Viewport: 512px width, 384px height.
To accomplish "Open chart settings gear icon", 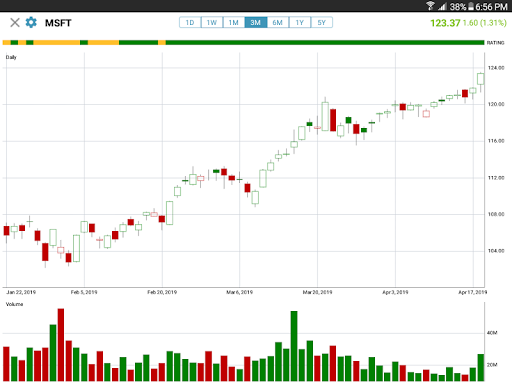I will tap(31, 23).
